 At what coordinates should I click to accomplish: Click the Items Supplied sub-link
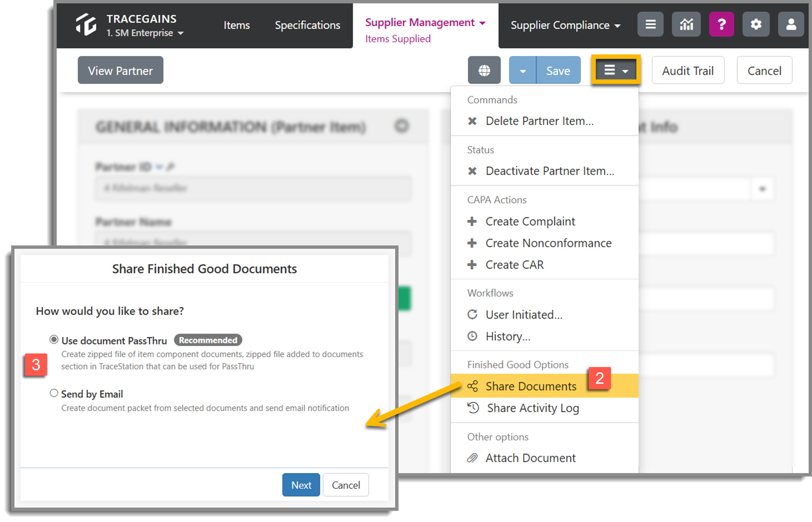coord(398,39)
